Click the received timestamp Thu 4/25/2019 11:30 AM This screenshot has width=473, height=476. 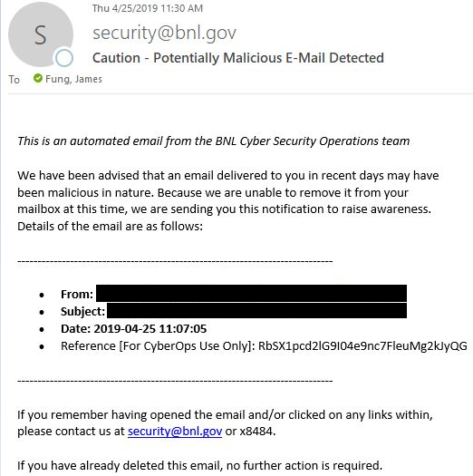(148, 8)
